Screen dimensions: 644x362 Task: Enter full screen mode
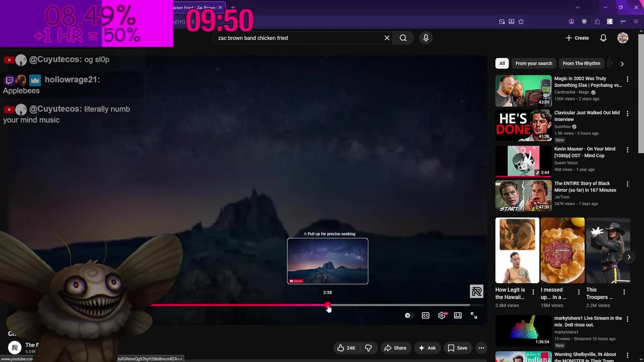(474, 315)
